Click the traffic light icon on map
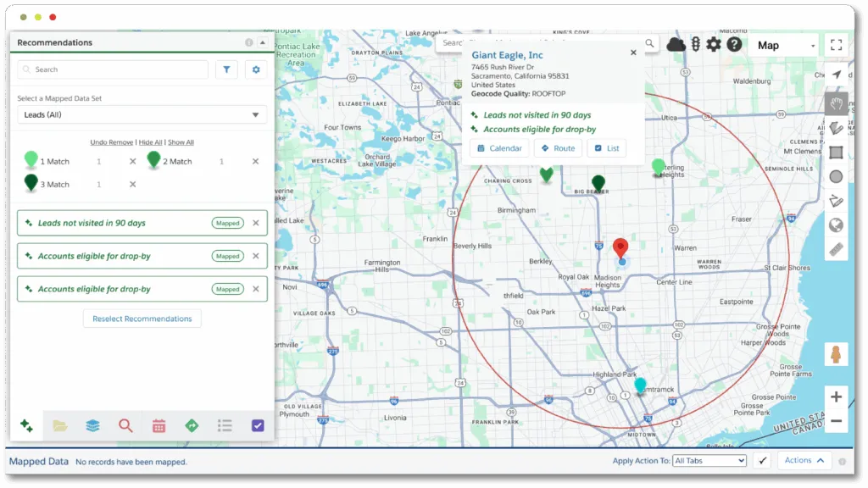 pyautogui.click(x=696, y=44)
